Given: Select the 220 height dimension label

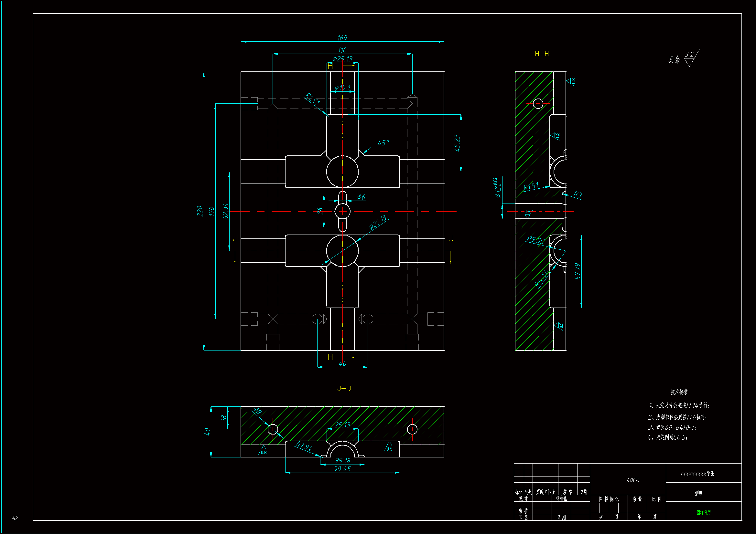Looking at the screenshot, I should [200, 211].
